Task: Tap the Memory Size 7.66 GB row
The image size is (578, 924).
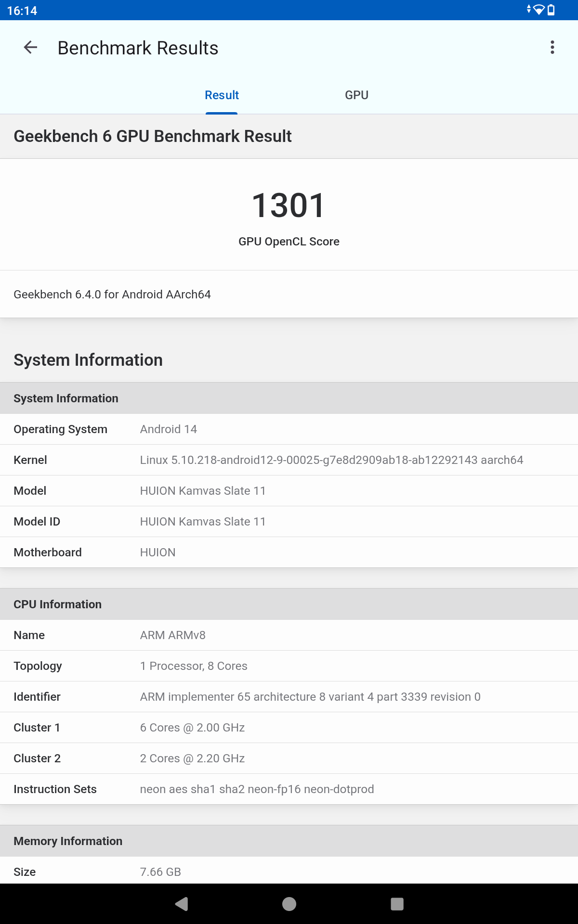Action: click(289, 872)
